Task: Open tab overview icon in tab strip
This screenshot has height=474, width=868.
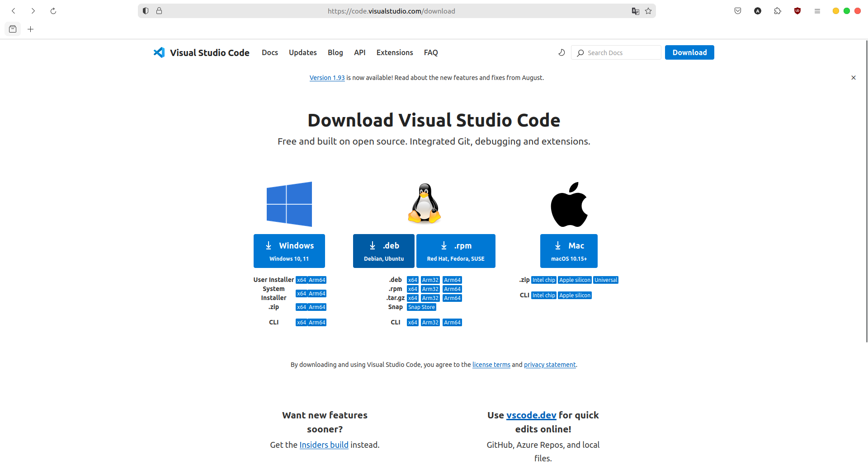Action: [13, 29]
